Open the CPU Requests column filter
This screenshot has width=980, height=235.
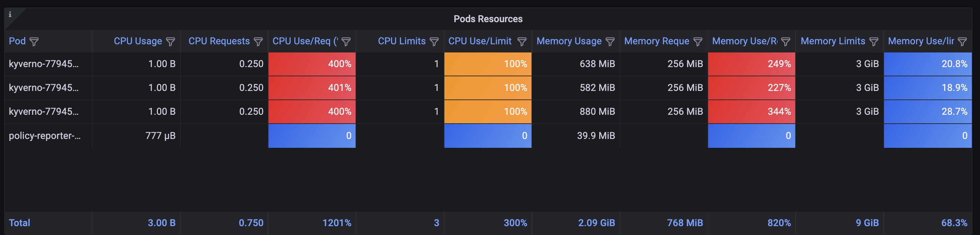258,42
